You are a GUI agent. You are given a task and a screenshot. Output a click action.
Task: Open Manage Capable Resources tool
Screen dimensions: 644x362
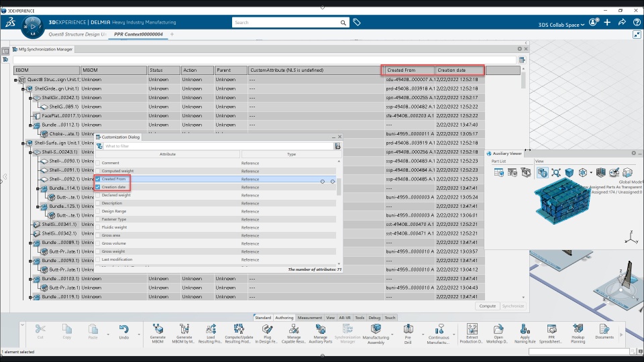(x=294, y=329)
